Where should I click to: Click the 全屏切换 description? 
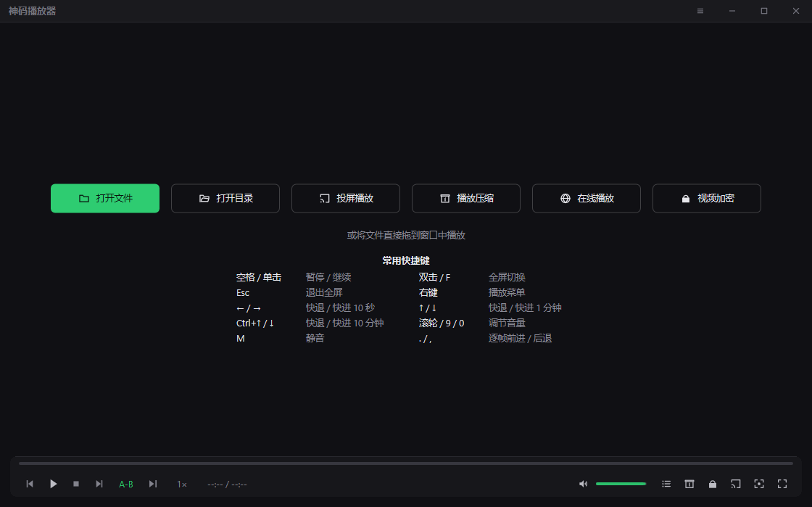click(x=507, y=278)
